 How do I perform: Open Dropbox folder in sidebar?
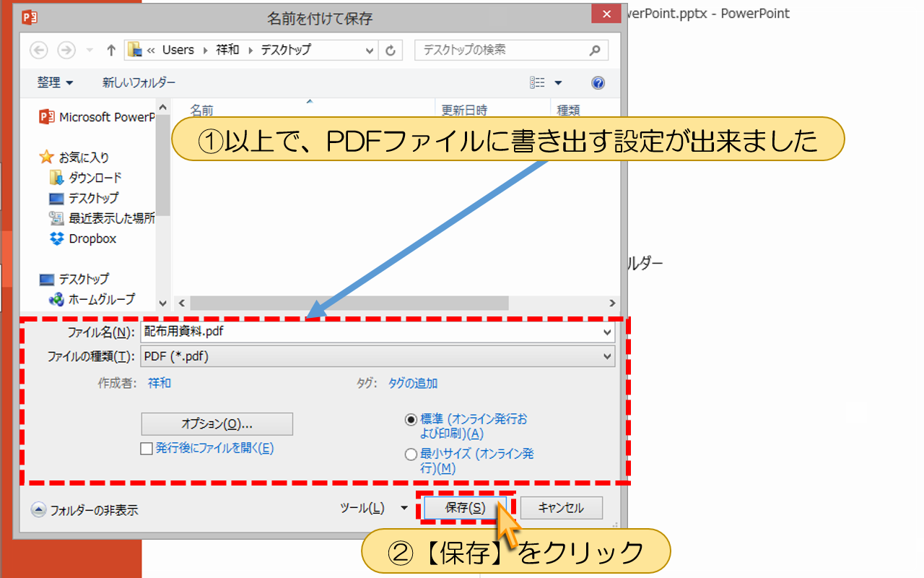(x=83, y=238)
